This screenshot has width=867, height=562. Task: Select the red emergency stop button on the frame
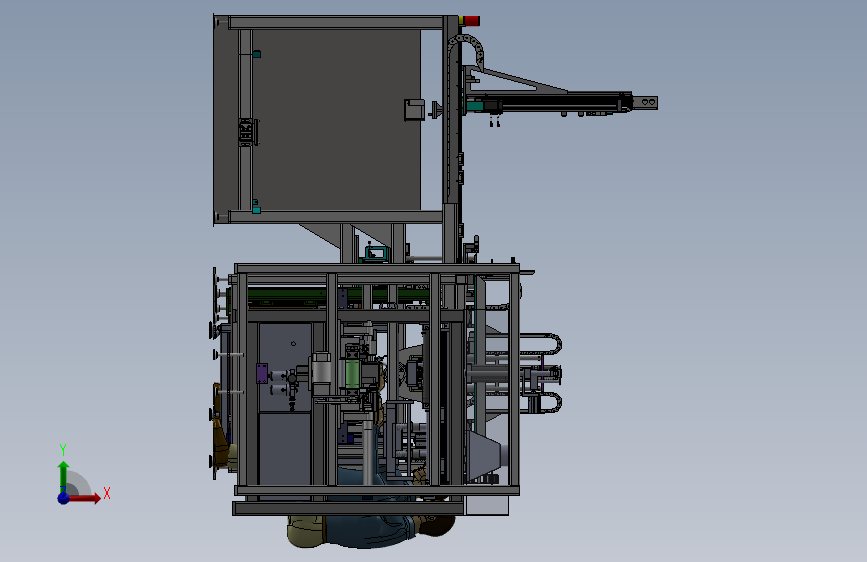click(472, 21)
